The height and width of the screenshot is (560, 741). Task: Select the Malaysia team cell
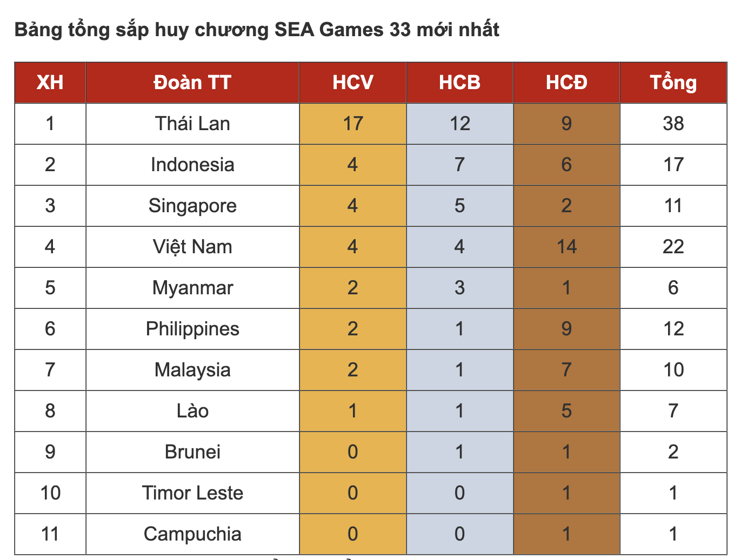point(192,370)
